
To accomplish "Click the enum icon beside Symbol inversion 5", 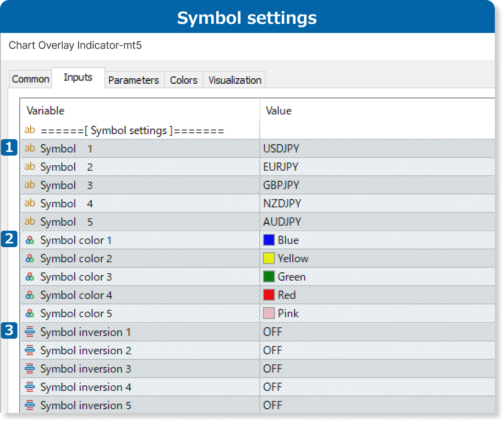I will 30,405.
